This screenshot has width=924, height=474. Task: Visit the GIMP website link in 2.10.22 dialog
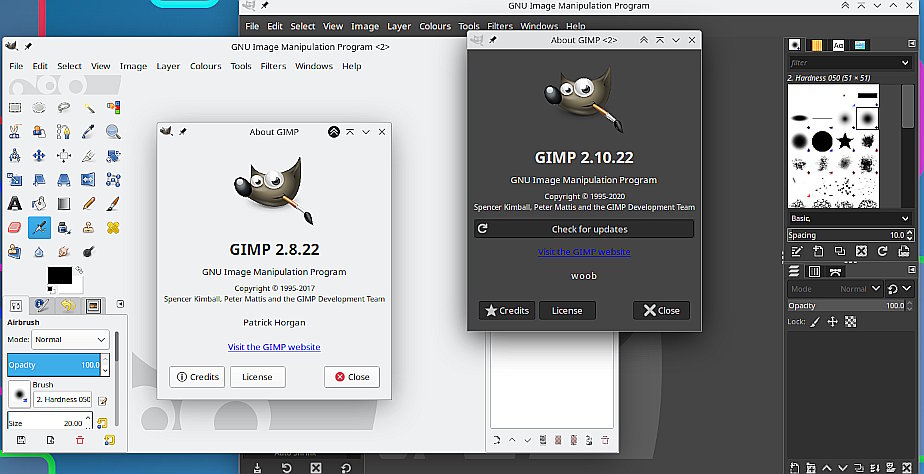[x=584, y=252]
